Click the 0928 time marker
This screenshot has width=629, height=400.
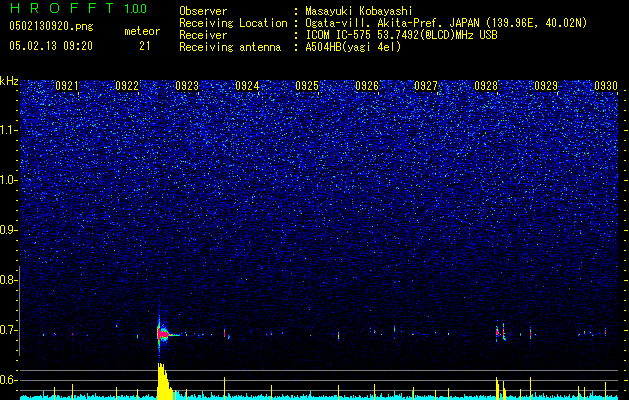486,86
